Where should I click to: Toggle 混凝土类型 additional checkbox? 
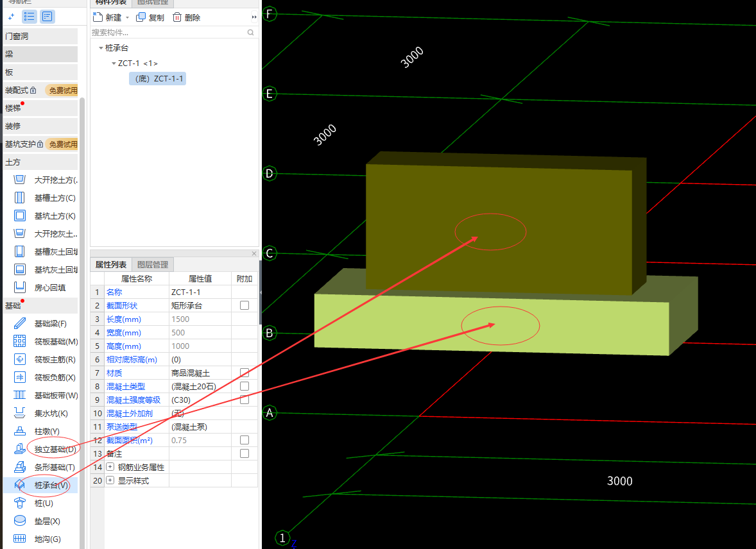(245, 386)
